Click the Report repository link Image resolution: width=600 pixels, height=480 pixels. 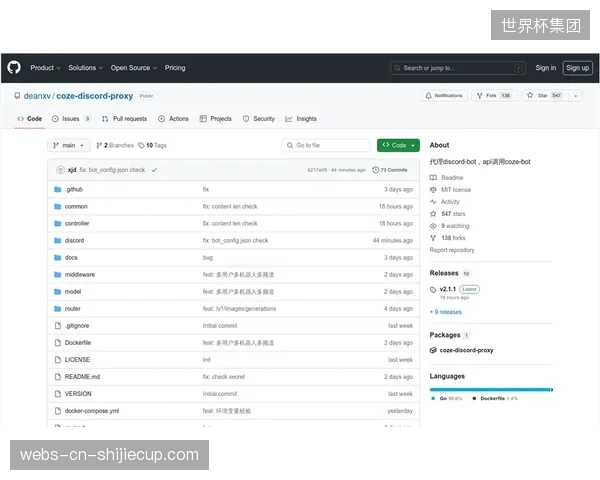coord(452,250)
